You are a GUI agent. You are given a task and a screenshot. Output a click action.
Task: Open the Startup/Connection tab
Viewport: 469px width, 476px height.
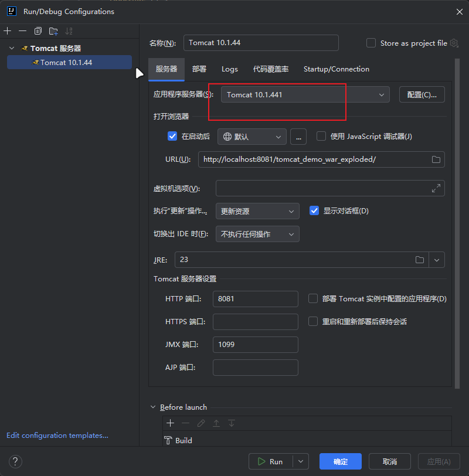(337, 69)
